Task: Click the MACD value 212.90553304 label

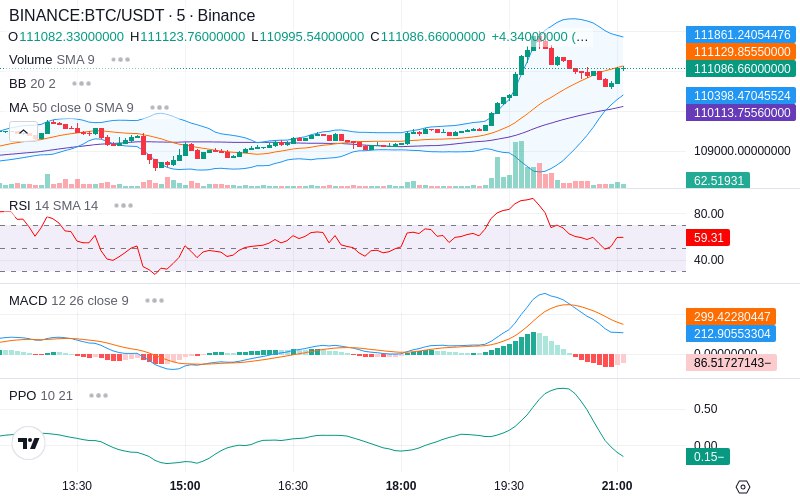Action: click(731, 334)
